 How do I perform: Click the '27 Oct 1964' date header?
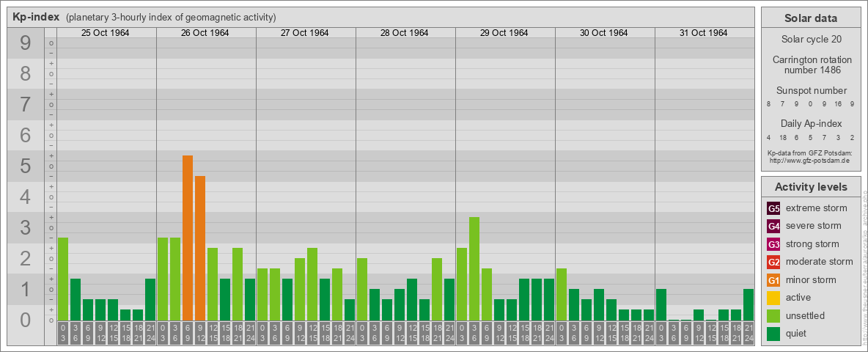[304, 33]
